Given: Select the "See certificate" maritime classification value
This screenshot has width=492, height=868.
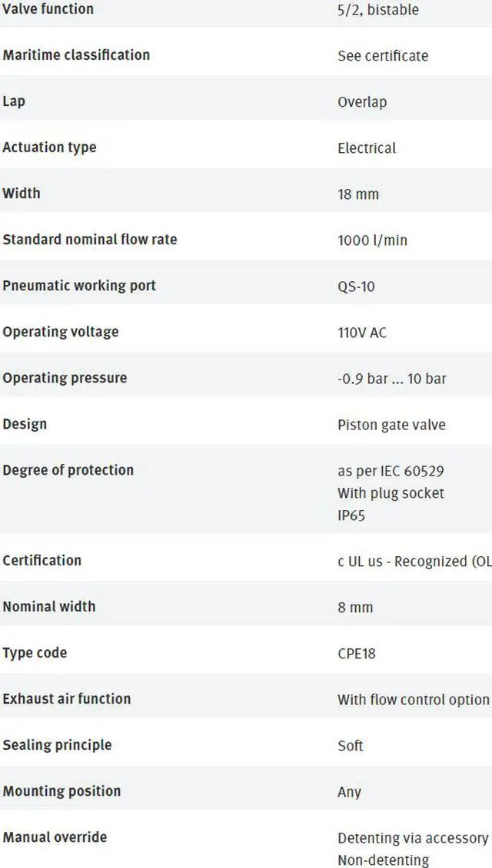Looking at the screenshot, I should [x=383, y=55].
